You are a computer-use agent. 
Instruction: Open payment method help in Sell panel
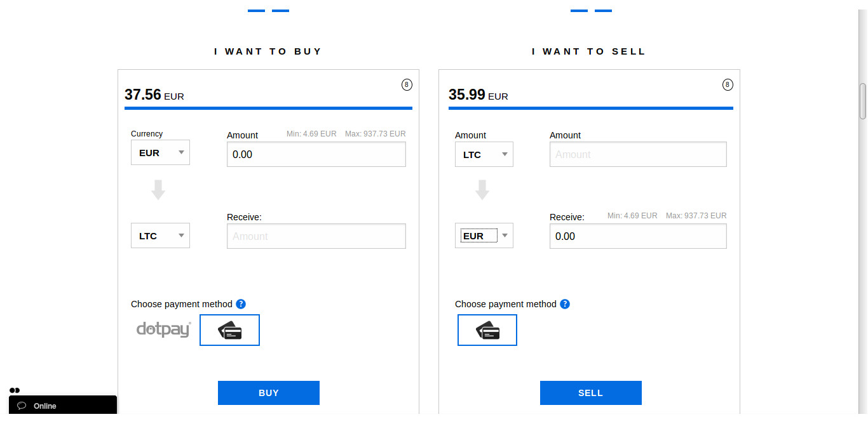coord(565,304)
